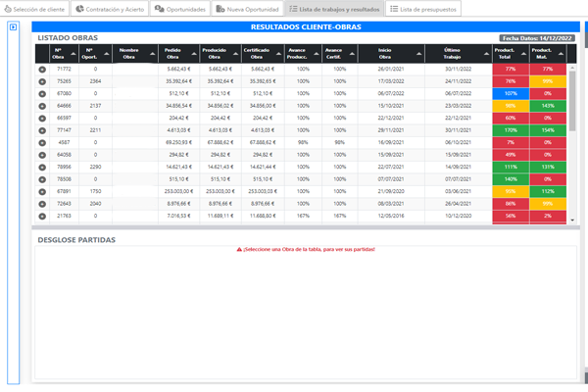
Task: Expand row details for obra 71772
Action: click(x=42, y=70)
